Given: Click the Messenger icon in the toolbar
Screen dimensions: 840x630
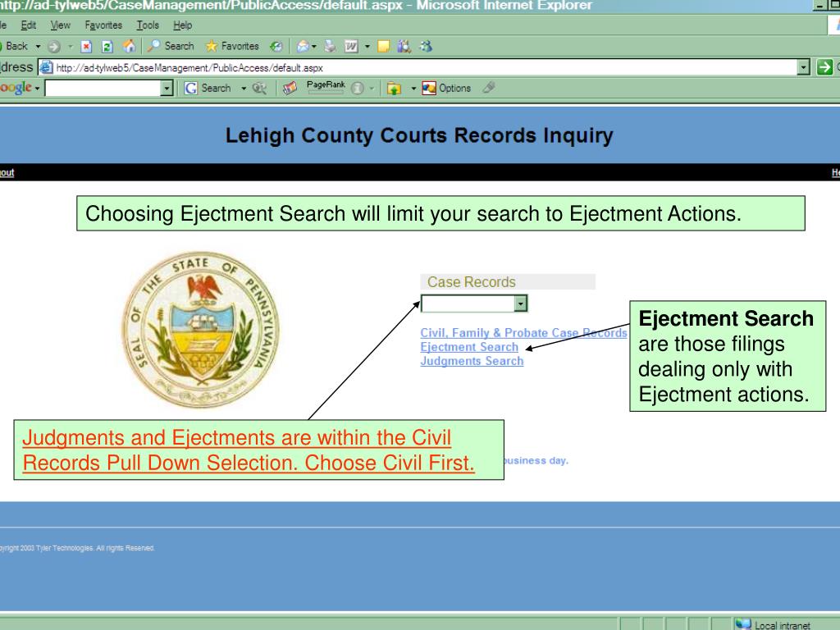Looking at the screenshot, I should pyautogui.click(x=426, y=47).
